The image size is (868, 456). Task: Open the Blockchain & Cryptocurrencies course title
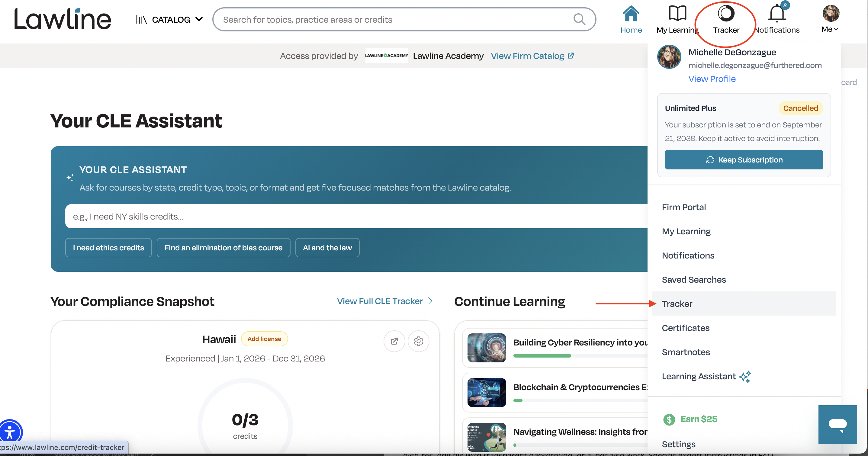[x=580, y=387]
